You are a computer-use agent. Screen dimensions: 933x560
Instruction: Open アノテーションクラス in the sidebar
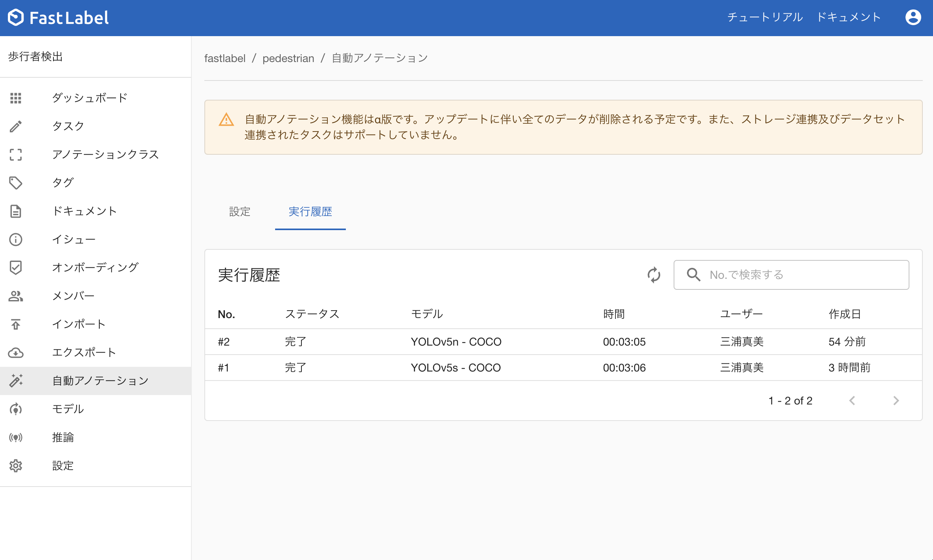pyautogui.click(x=96, y=154)
